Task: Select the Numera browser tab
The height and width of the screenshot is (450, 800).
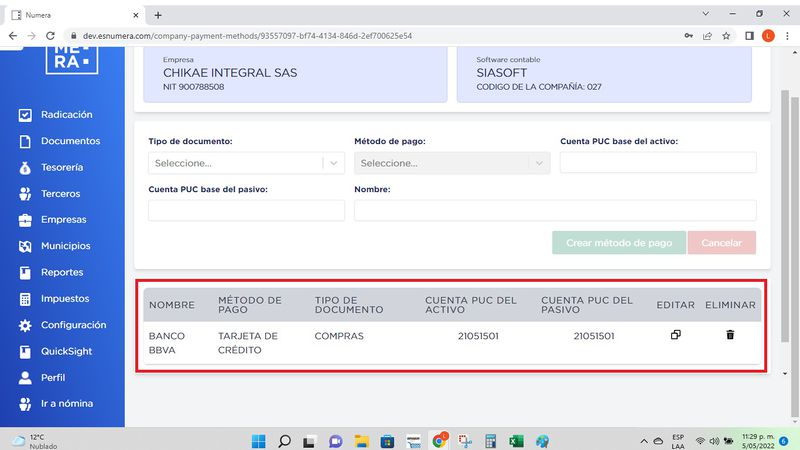Action: point(74,15)
